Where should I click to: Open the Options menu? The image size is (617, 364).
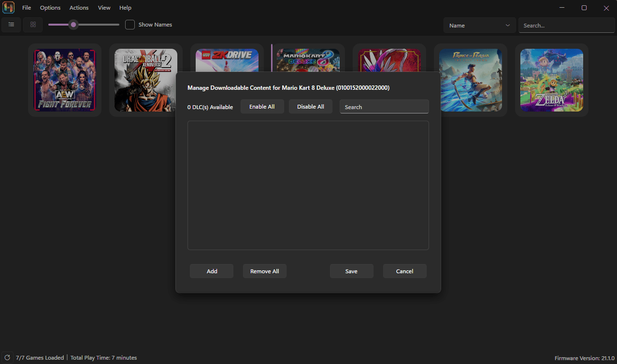50,8
